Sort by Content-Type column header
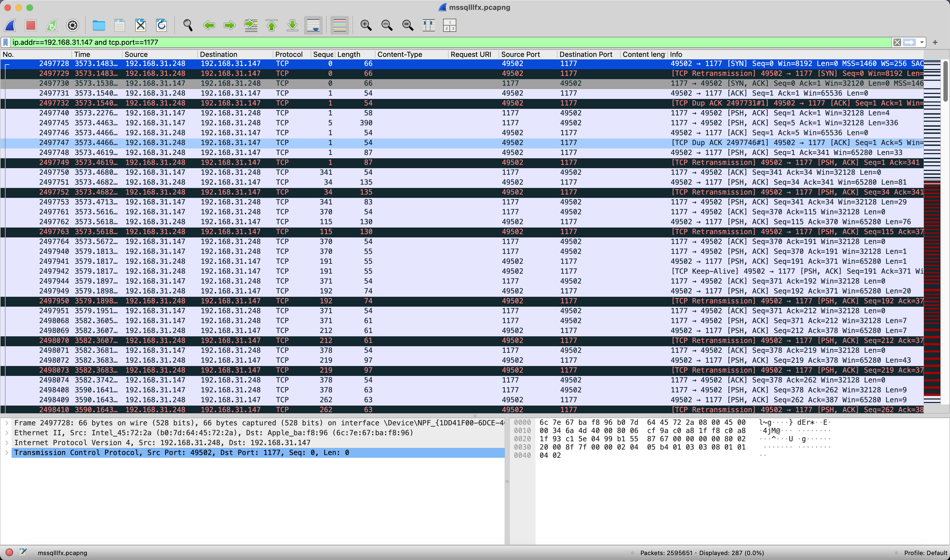This screenshot has width=950, height=560. pyautogui.click(x=412, y=54)
